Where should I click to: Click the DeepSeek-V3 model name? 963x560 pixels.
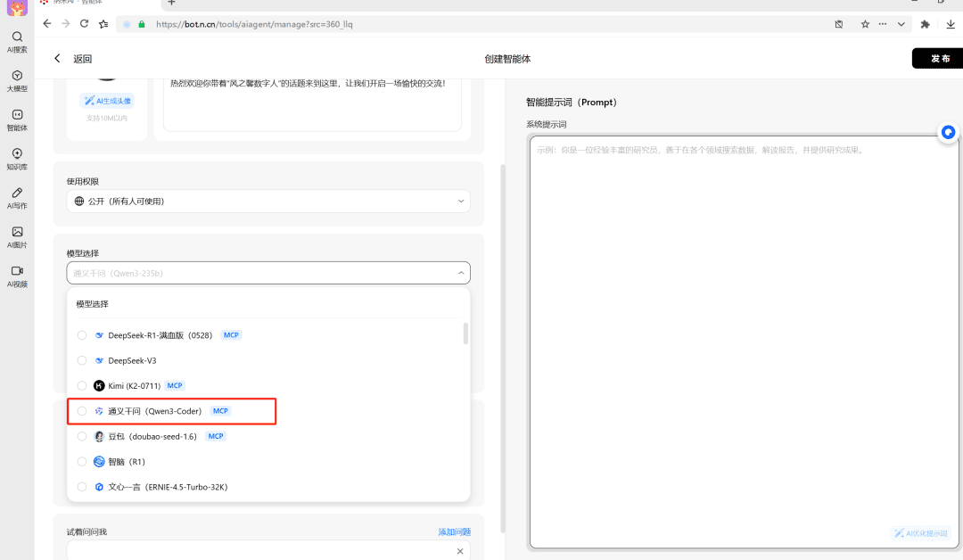(132, 360)
